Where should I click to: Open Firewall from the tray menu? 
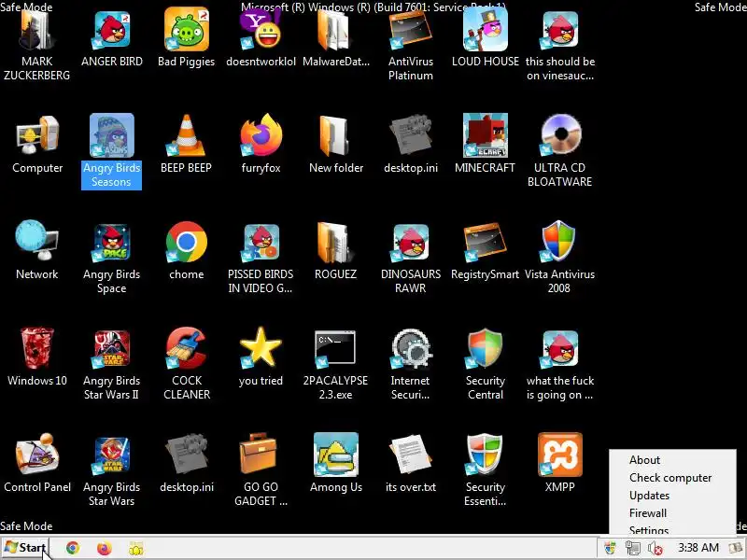648,512
